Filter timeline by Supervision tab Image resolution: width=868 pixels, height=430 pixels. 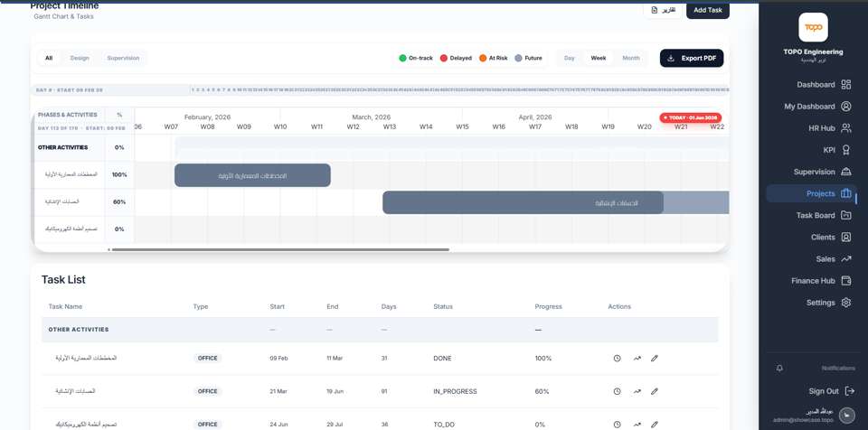coord(124,58)
